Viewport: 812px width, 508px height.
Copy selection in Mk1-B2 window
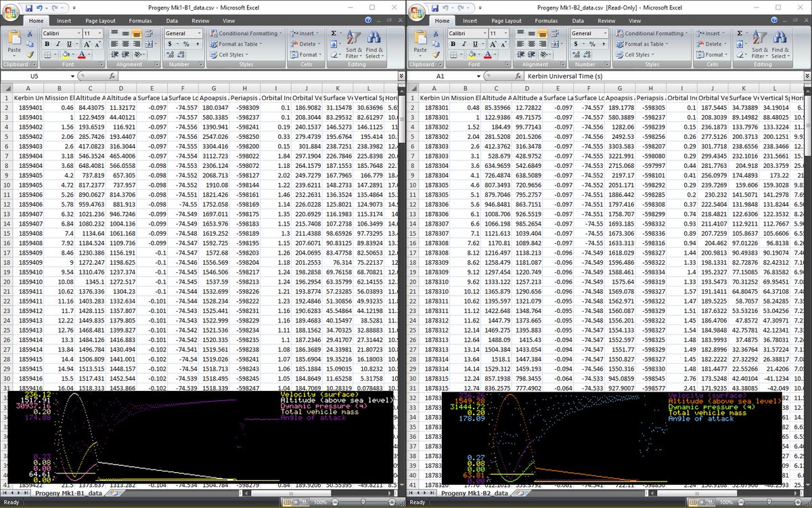click(x=435, y=43)
